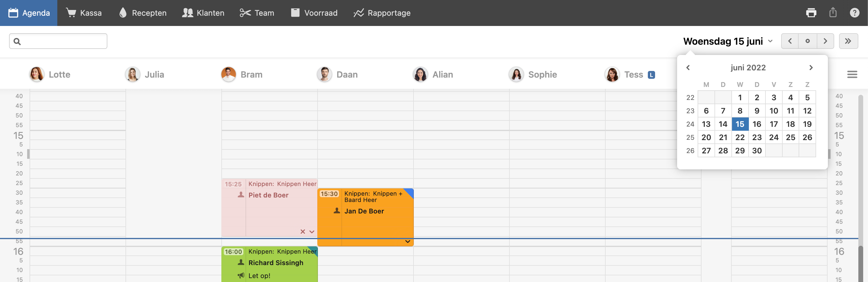
Task: Go to today using circle button
Action: (807, 41)
